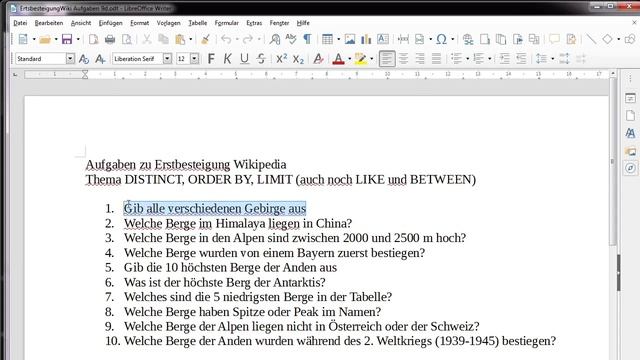Insert a text box
Viewport: 640px width, 360px height.
tap(382, 39)
